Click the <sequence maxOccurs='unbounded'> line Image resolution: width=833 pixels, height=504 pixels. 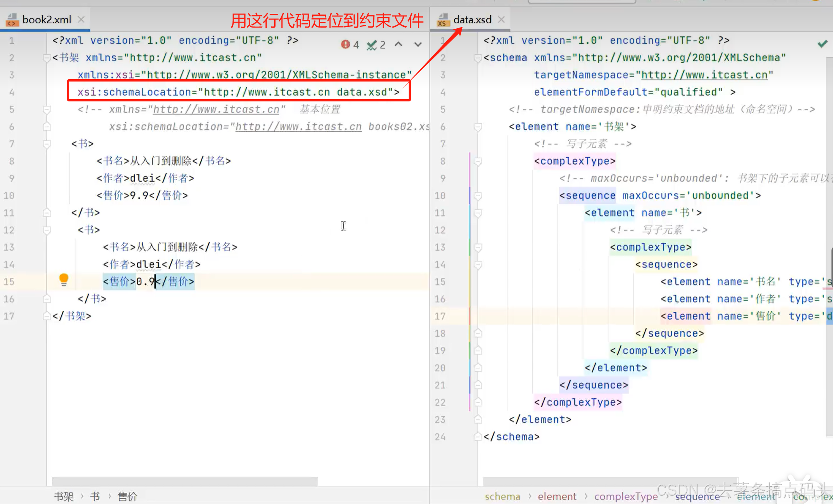660,196
